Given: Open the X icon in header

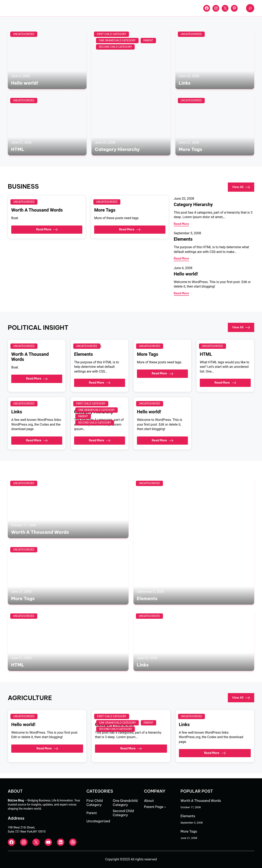Looking at the screenshot, I should coord(225,8).
